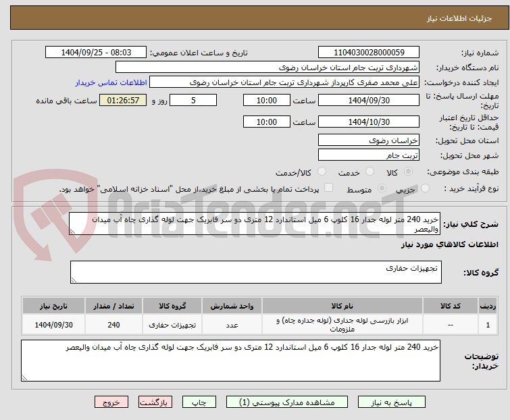The image size is (510, 420).
Task: Click the گروه کالا table column header
Action: (172, 306)
